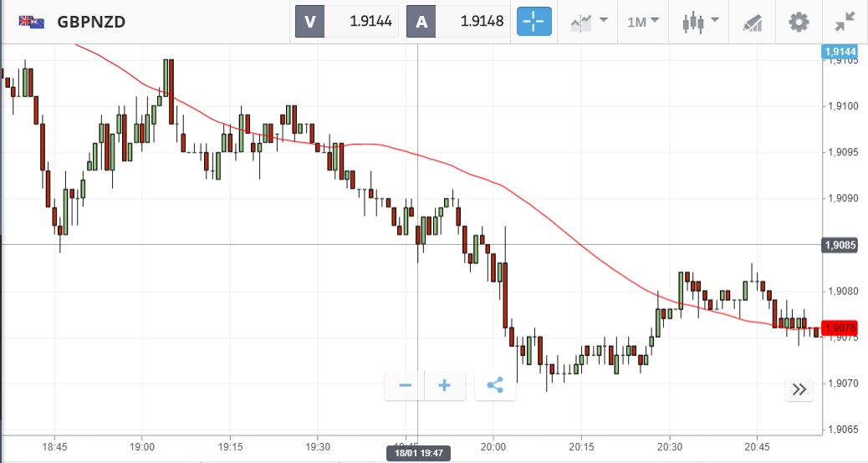Click the 18/01 19:47 time marker
The height and width of the screenshot is (463, 868).
(418, 453)
